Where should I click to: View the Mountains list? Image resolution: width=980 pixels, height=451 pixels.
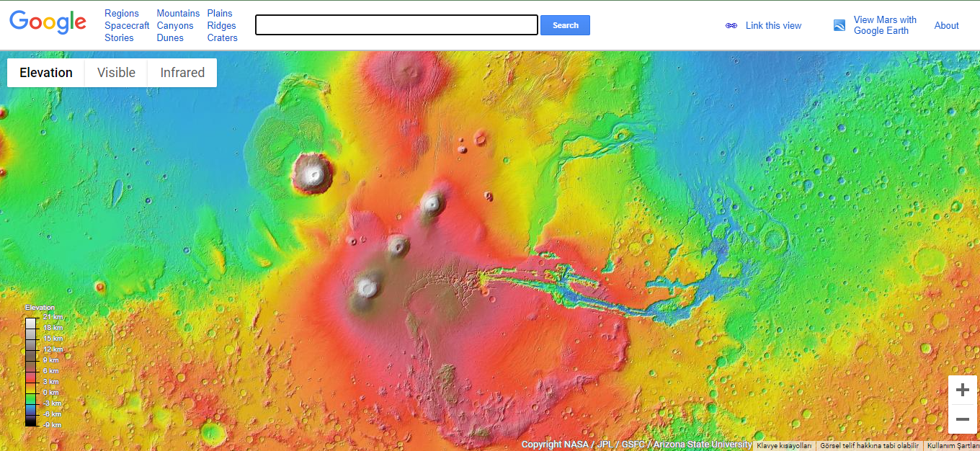point(178,13)
